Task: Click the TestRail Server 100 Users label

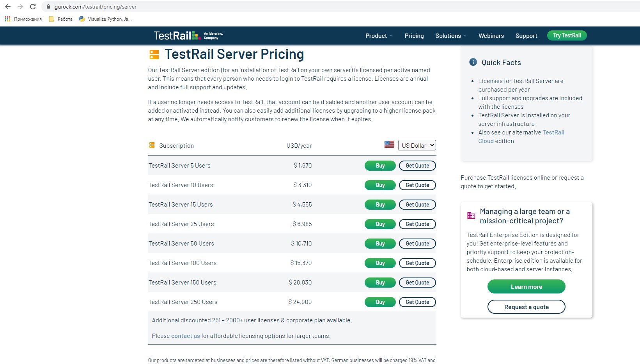Action: pyautogui.click(x=182, y=263)
